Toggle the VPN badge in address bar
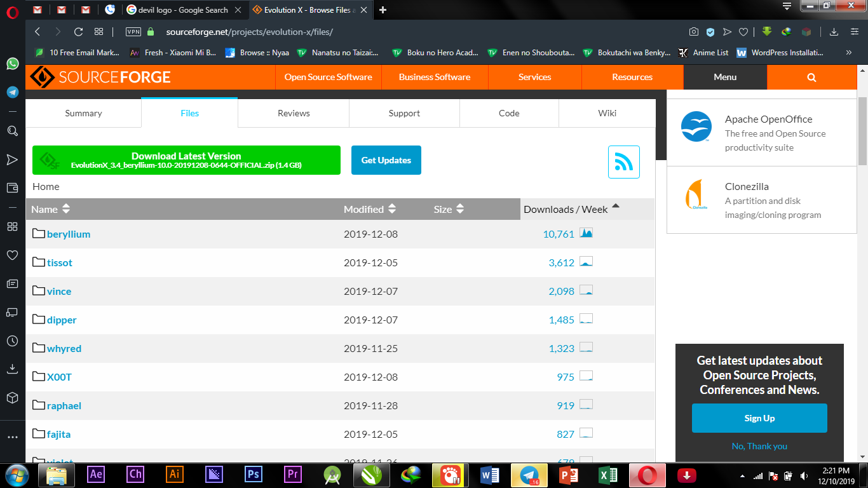The height and width of the screenshot is (488, 868). 133,32
